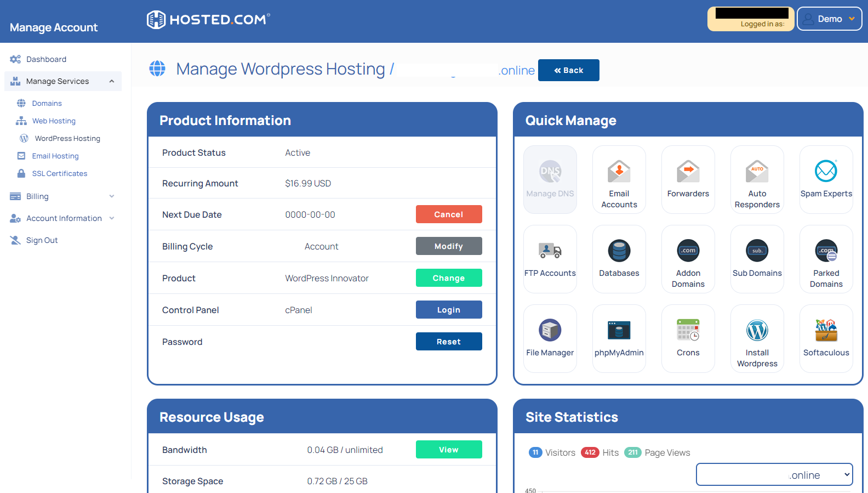
Task: Open SSL Certificates sidebar item
Action: [x=60, y=173]
